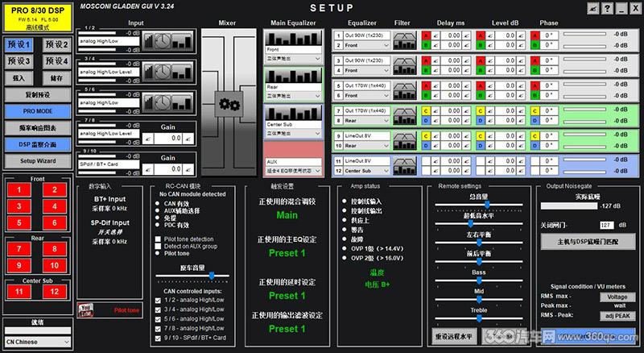The height and width of the screenshot is (353, 644).
Task: Click green B group tag in channel 2 level
Action: point(480,45)
